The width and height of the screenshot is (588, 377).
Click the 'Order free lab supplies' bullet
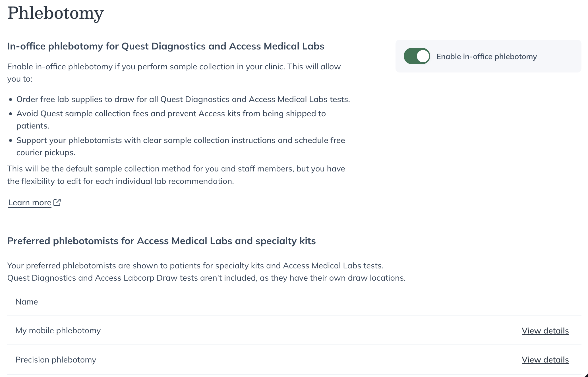coord(183,99)
